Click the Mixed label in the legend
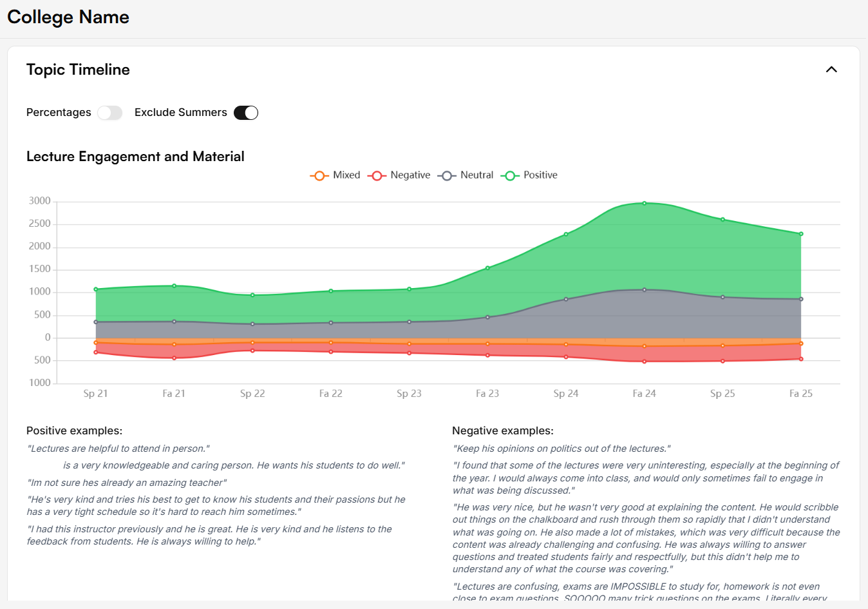Viewport: 868px width, 609px height. 346,175
